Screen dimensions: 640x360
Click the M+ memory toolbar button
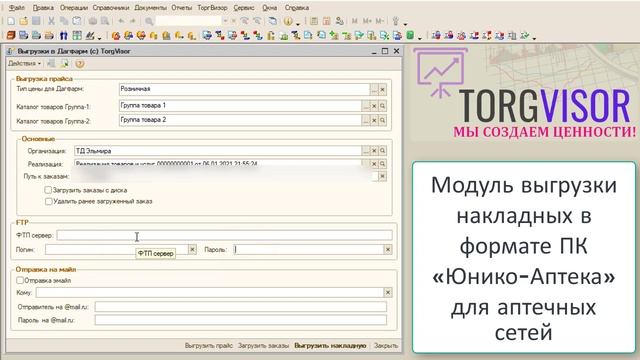tap(367, 21)
